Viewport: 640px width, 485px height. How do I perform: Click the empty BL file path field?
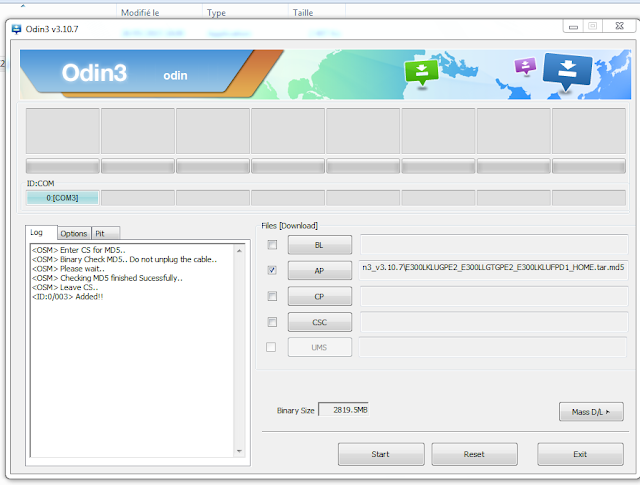pos(494,245)
